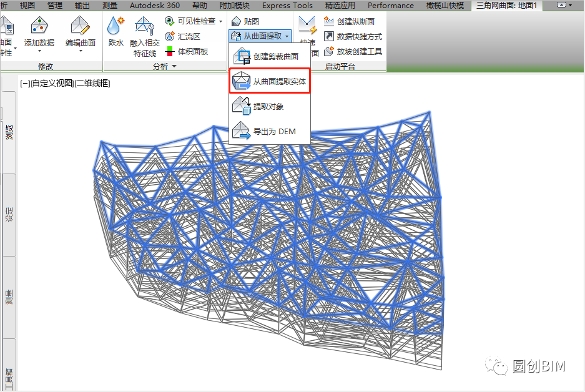585x392 pixels.
Task: Open the 橄榄山快模 tab
Action: tap(445, 5)
